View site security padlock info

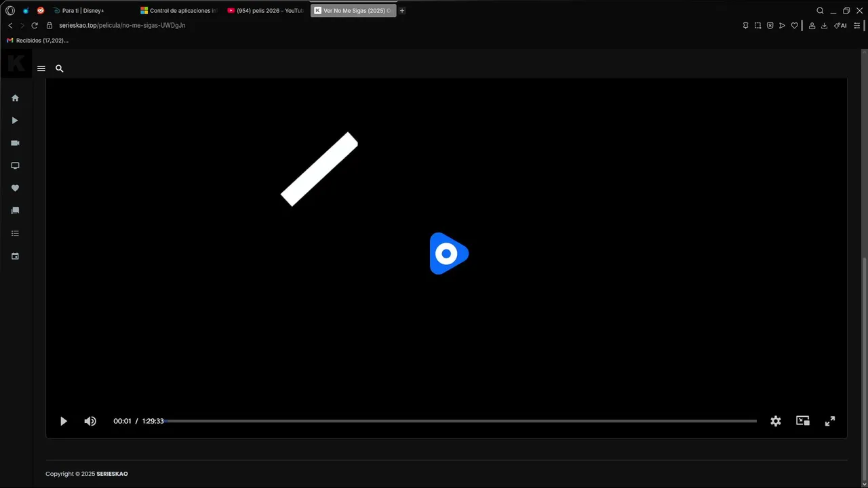[50, 26]
